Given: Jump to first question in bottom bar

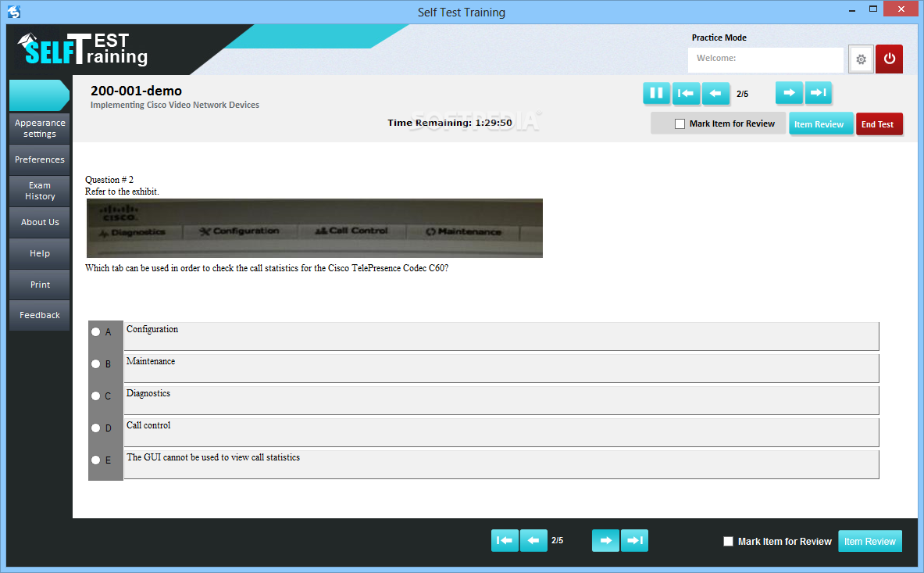Looking at the screenshot, I should 505,540.
